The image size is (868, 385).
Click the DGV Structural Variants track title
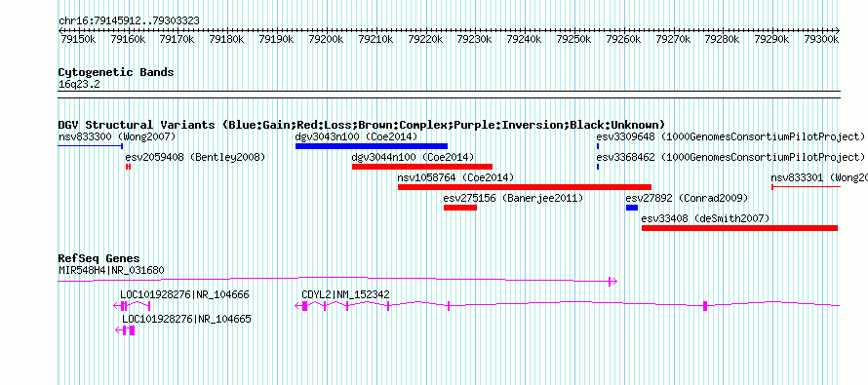(362, 125)
